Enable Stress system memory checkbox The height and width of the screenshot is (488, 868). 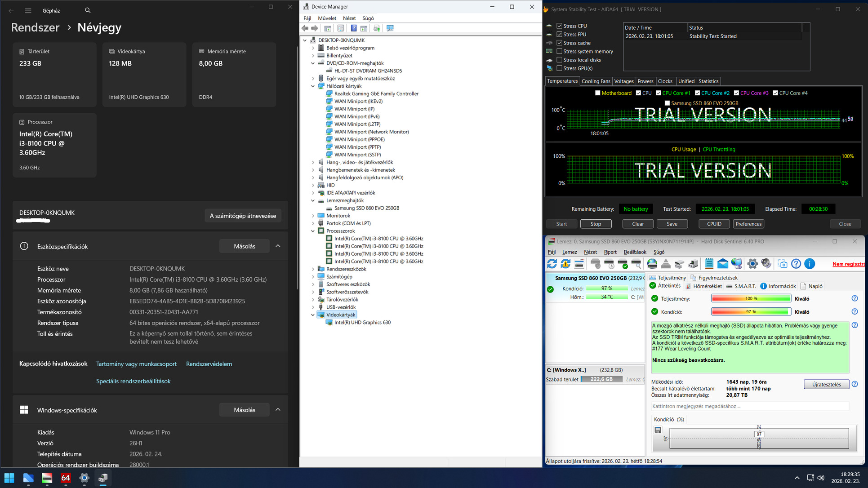[x=560, y=51]
